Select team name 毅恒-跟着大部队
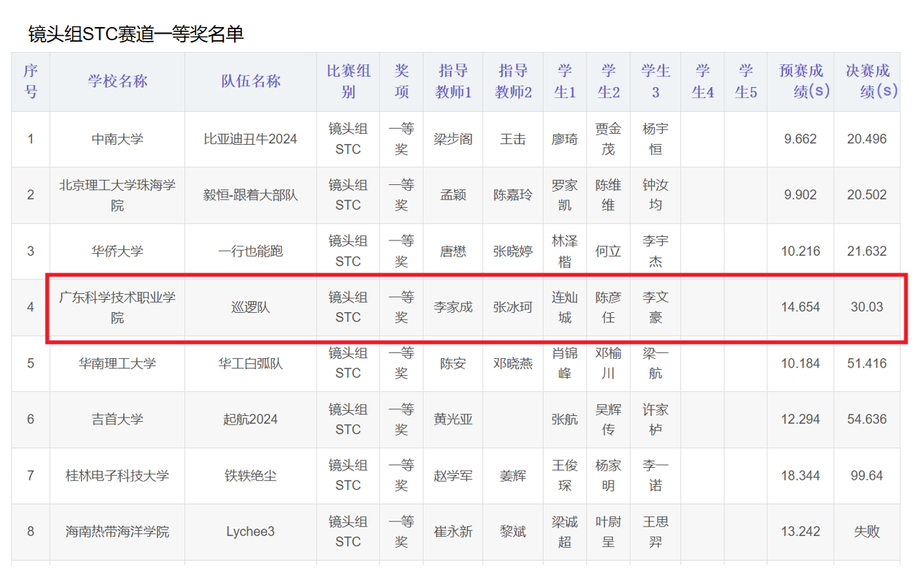The image size is (924, 571). (251, 195)
